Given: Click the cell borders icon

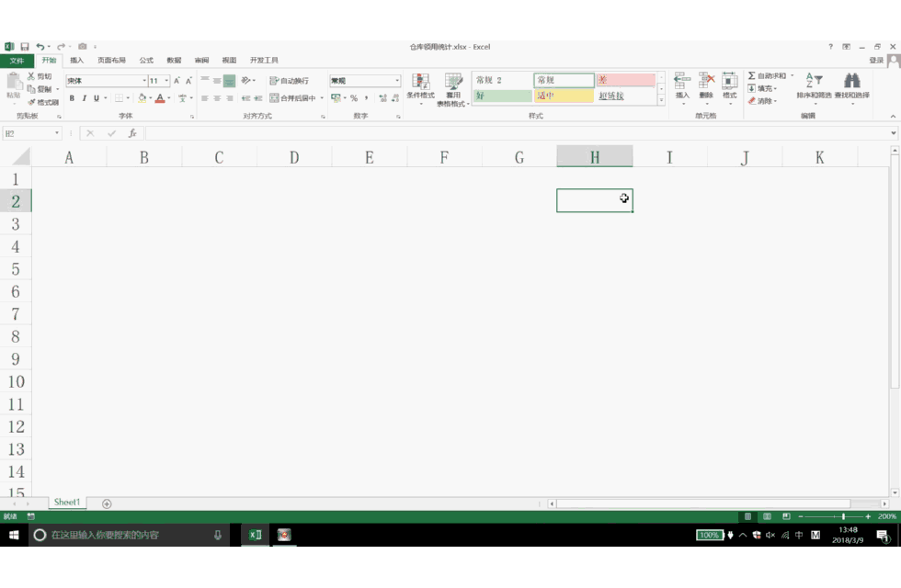Looking at the screenshot, I should click(x=119, y=98).
